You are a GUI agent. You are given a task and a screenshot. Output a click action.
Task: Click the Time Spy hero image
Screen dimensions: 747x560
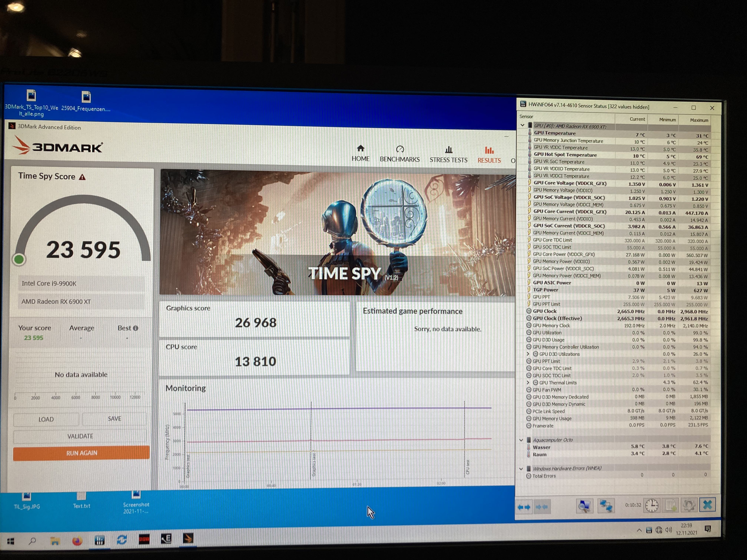pyautogui.click(x=337, y=233)
